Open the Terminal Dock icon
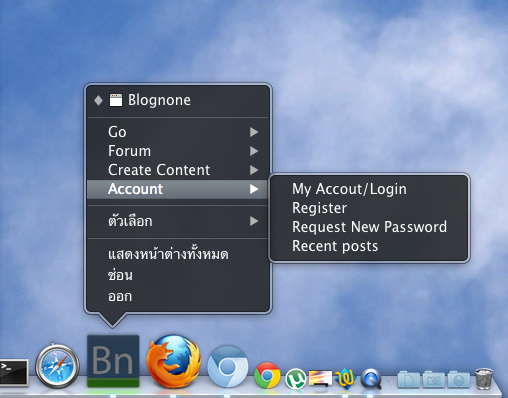Image resolution: width=508 pixels, height=398 pixels. 13,372
